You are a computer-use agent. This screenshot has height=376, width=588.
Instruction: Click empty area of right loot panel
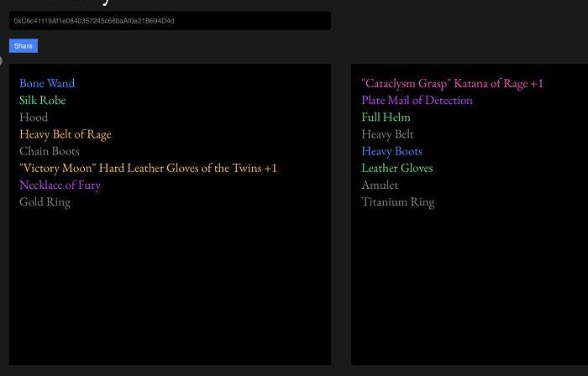pos(469,285)
